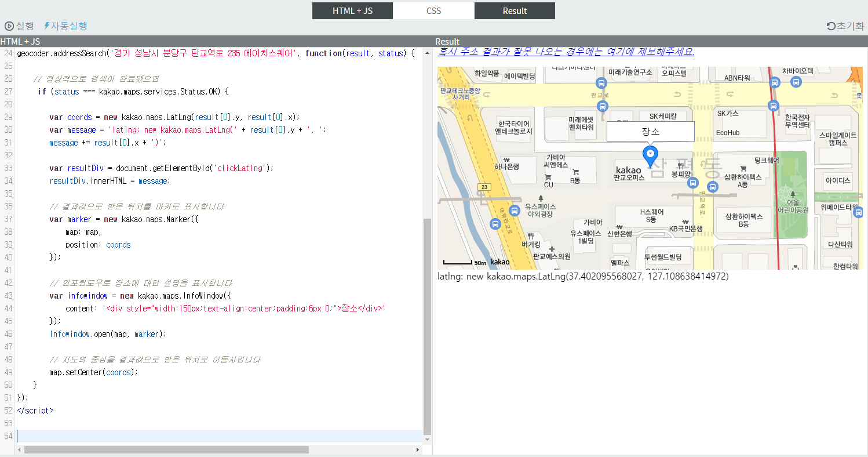Click the map.setCenter(coords) line

click(94, 372)
